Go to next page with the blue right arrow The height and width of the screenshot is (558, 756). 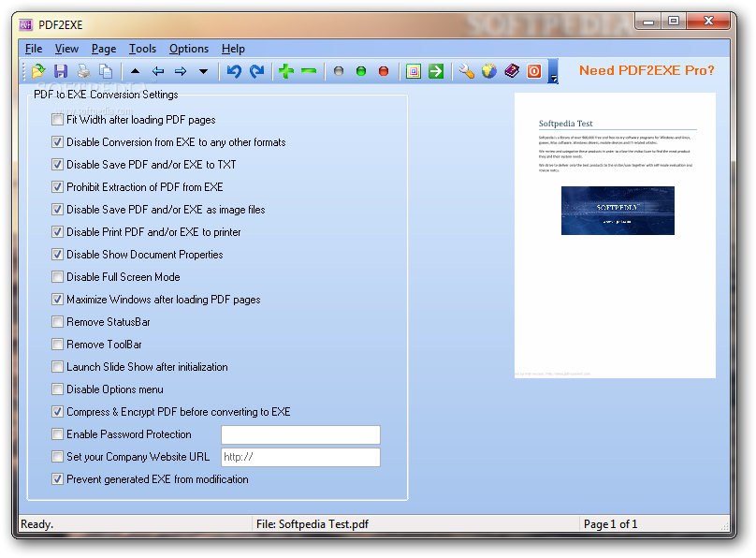181,71
